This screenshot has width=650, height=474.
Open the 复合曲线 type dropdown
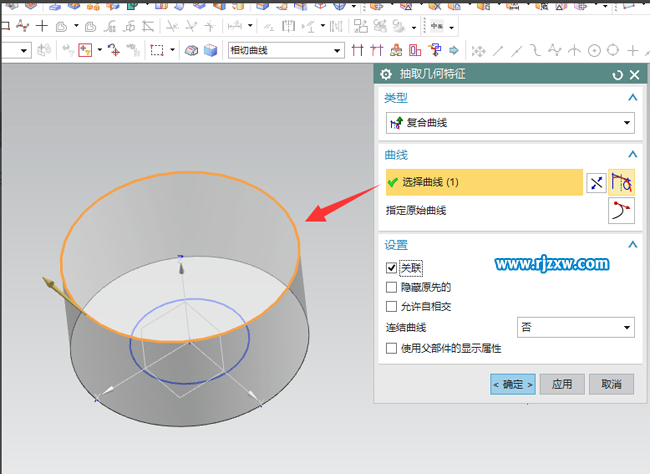click(x=510, y=123)
